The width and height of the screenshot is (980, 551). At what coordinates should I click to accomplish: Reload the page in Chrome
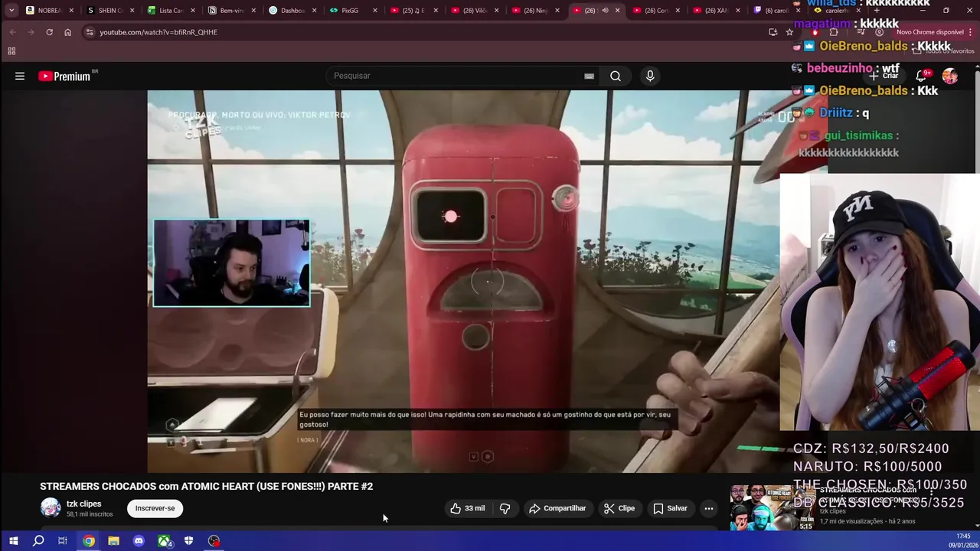pyautogui.click(x=49, y=32)
